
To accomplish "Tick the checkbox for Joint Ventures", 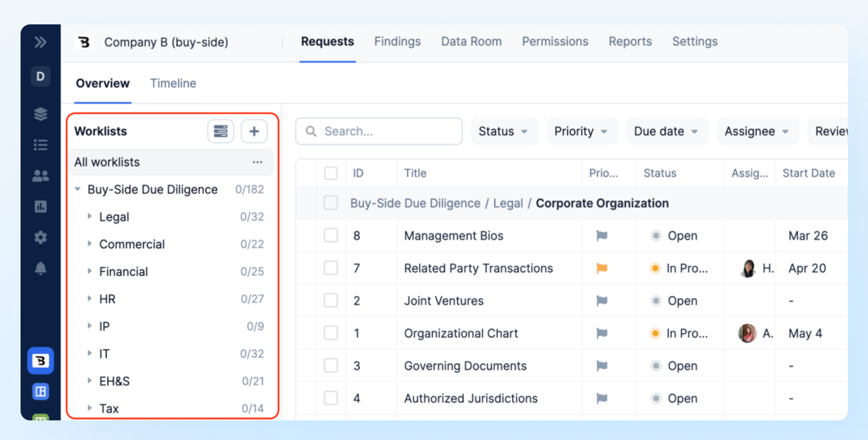I will click(x=331, y=300).
